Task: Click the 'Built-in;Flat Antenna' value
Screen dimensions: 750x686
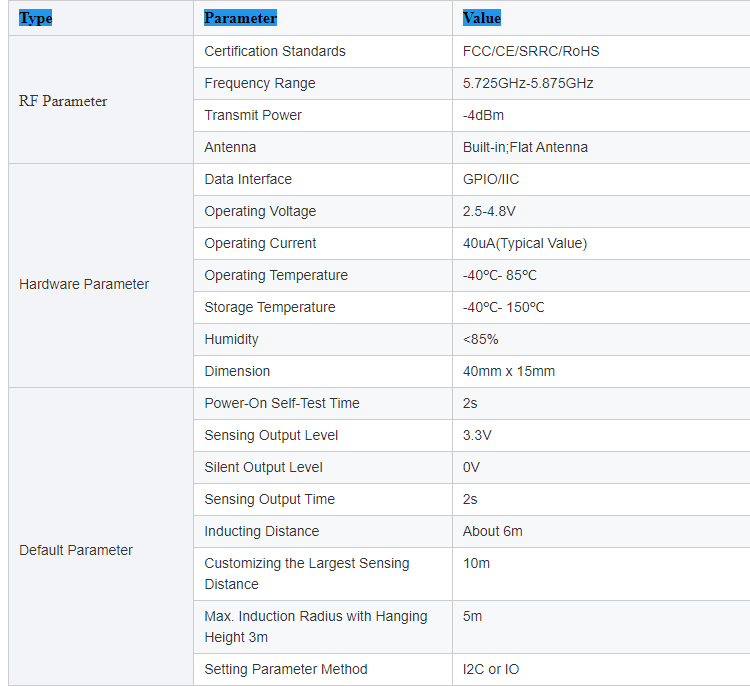Action: click(x=525, y=147)
